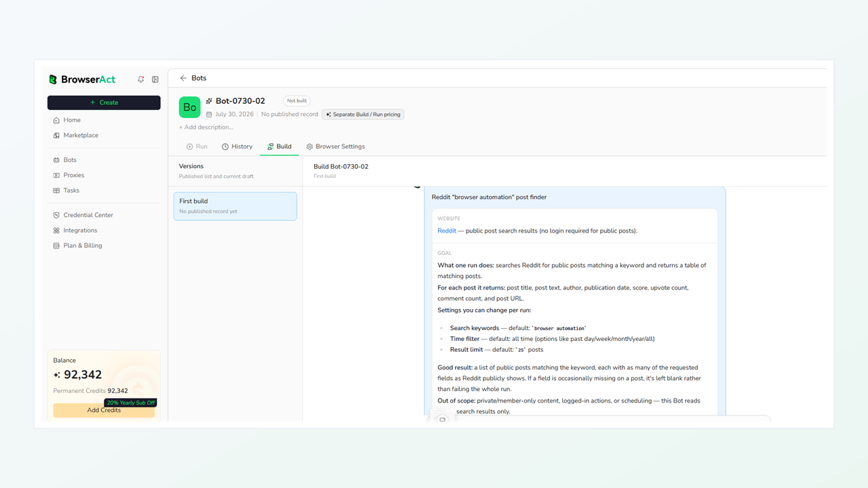Click the Plan & Billing icon
The height and width of the screenshot is (488, 868).
56,246
